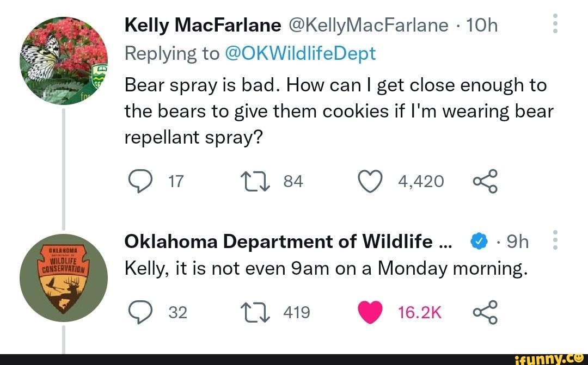Click the verified badge next to Oklahoma Department
Image resolution: width=588 pixels, height=365 pixels.
point(479,241)
